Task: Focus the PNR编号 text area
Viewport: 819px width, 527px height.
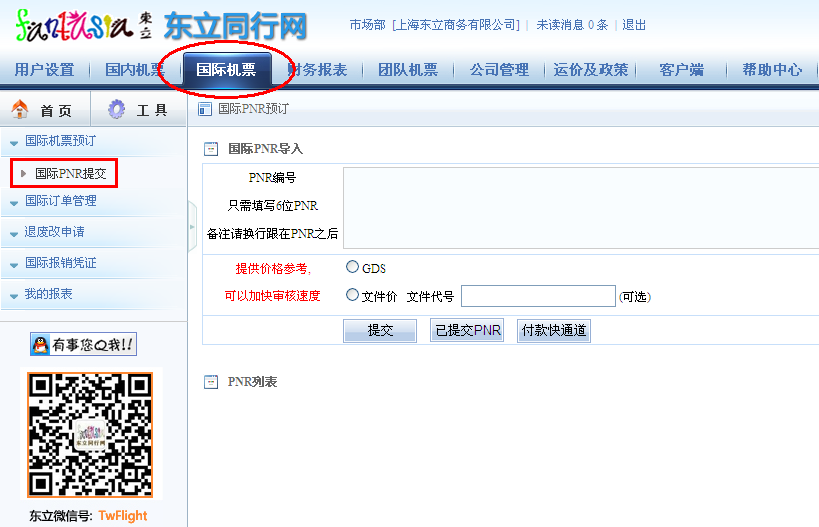Action: point(581,208)
